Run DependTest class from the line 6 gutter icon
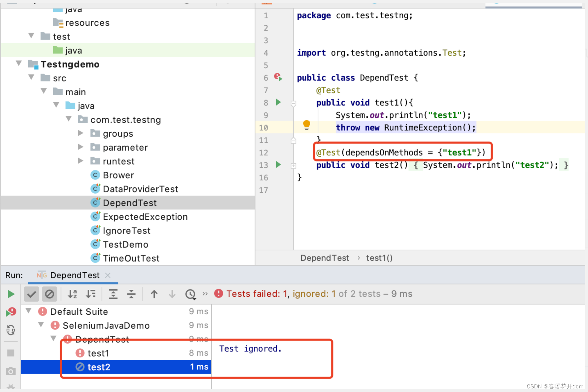The width and height of the screenshot is (588, 392). pyautogui.click(x=278, y=77)
